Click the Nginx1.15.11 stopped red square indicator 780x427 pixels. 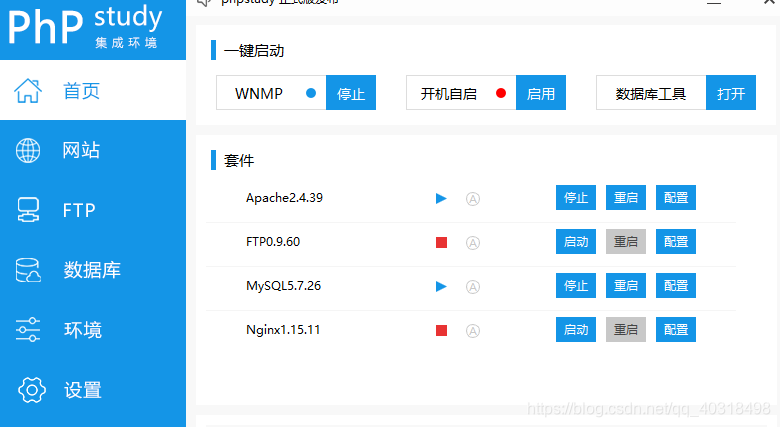click(x=441, y=330)
